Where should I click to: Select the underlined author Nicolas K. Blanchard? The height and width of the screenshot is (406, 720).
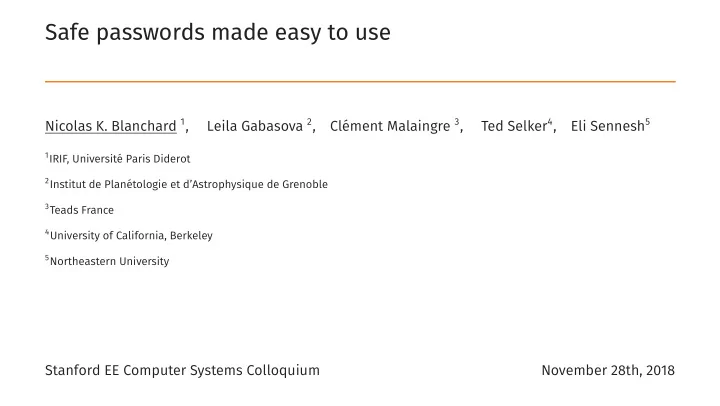coord(111,126)
